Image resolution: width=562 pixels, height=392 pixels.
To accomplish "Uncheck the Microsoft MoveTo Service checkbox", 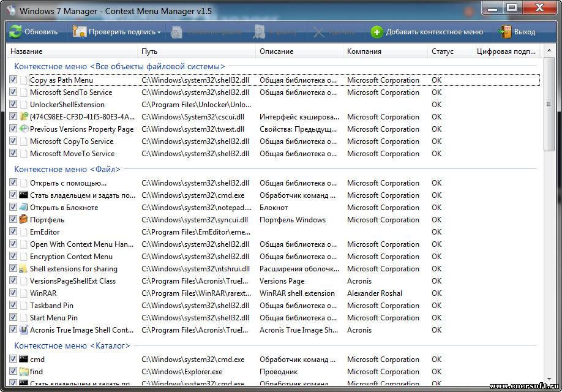I will point(13,153).
